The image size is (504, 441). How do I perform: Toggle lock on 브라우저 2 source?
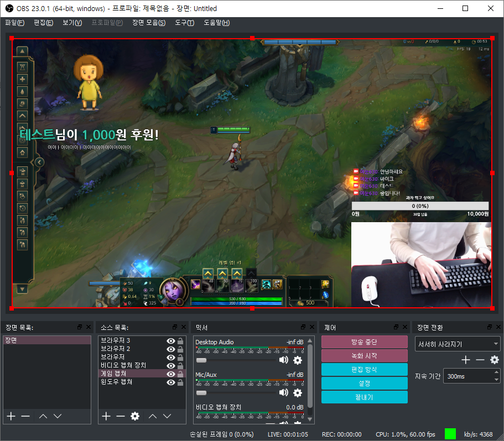181,349
